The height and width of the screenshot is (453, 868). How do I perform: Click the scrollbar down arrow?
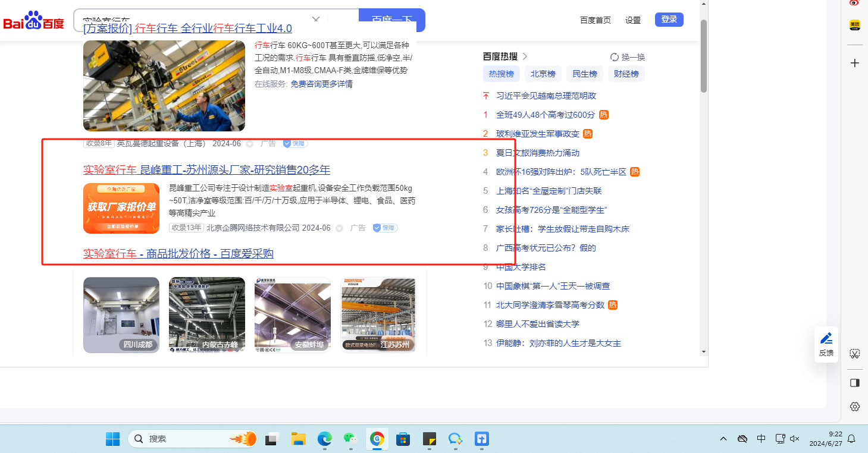pos(704,351)
